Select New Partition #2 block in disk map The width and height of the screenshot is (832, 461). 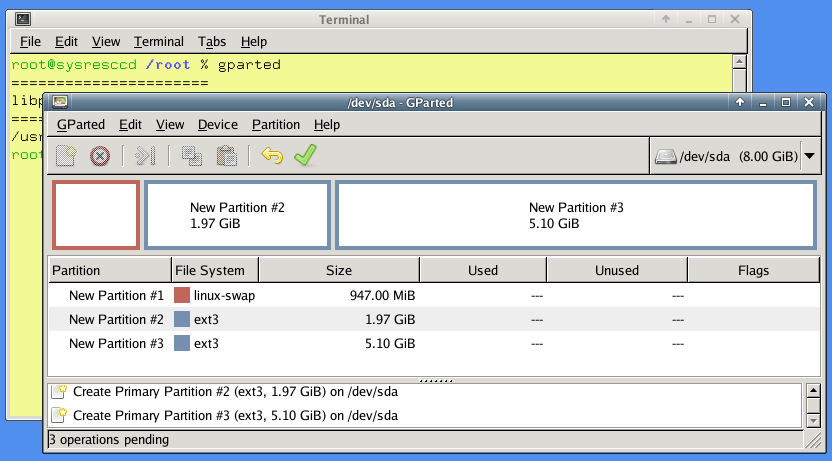point(238,215)
